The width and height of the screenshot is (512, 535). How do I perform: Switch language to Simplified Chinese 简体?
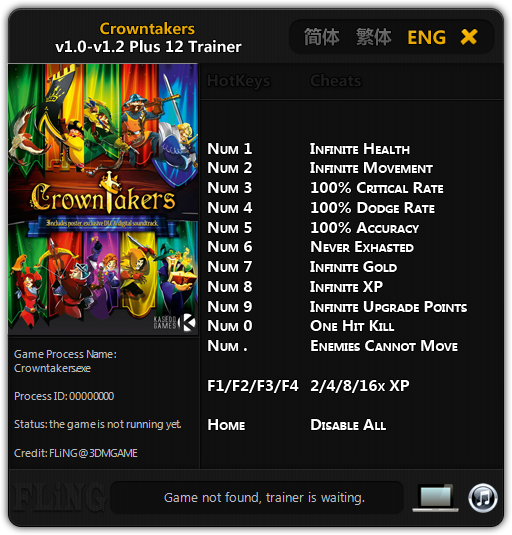(x=321, y=37)
